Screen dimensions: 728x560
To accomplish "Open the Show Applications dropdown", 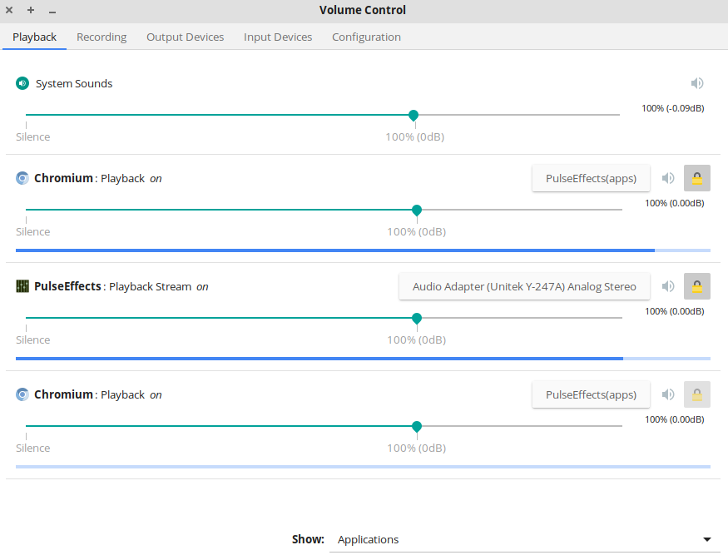I will pyautogui.click(x=525, y=539).
